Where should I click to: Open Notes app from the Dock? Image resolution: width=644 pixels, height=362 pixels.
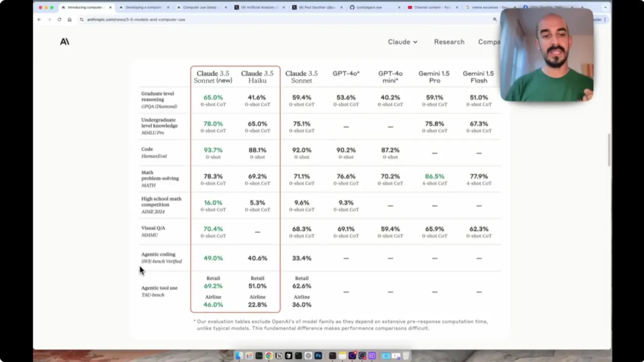pyautogui.click(x=342, y=356)
